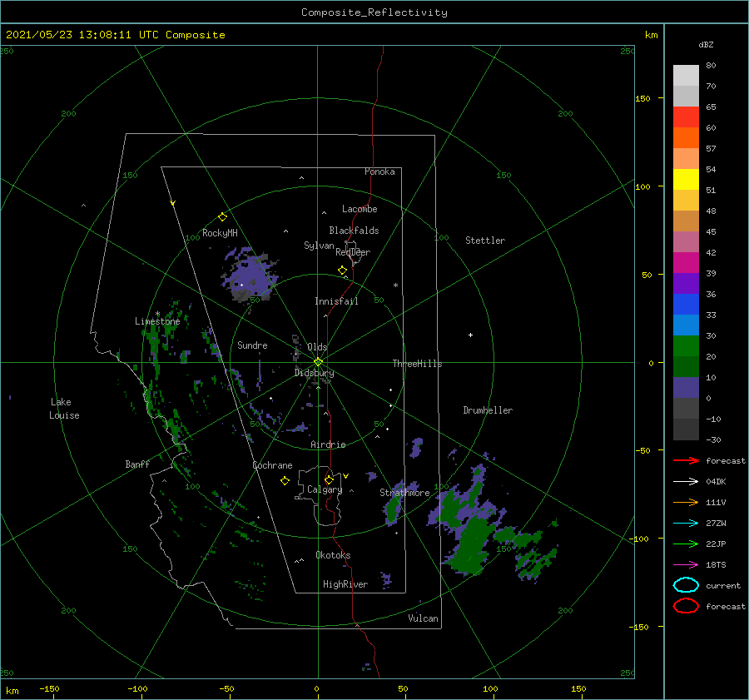749x700 pixels.
Task: Select the 51 dBZ yellow color swatch
Action: pos(686,179)
